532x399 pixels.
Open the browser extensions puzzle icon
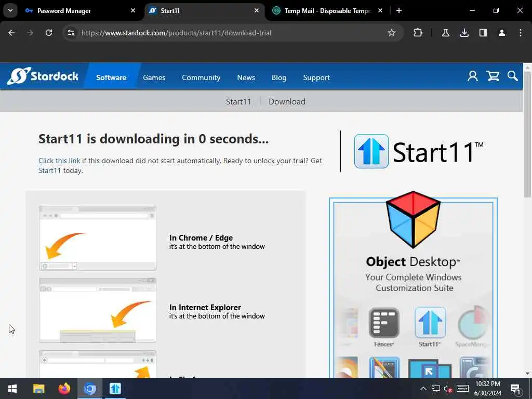[418, 33]
